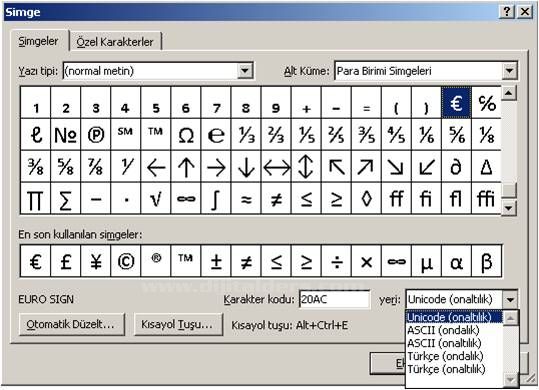Select the two thirds fraction symbol
The image size is (539, 390).
(276, 135)
